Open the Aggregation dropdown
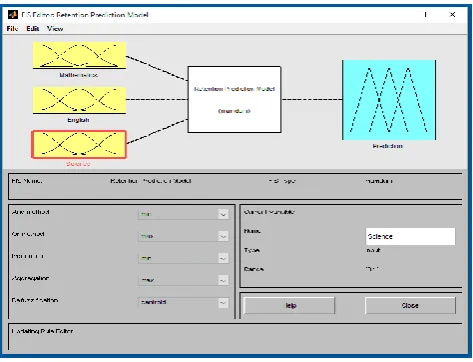The image size is (473, 362). coord(183,280)
